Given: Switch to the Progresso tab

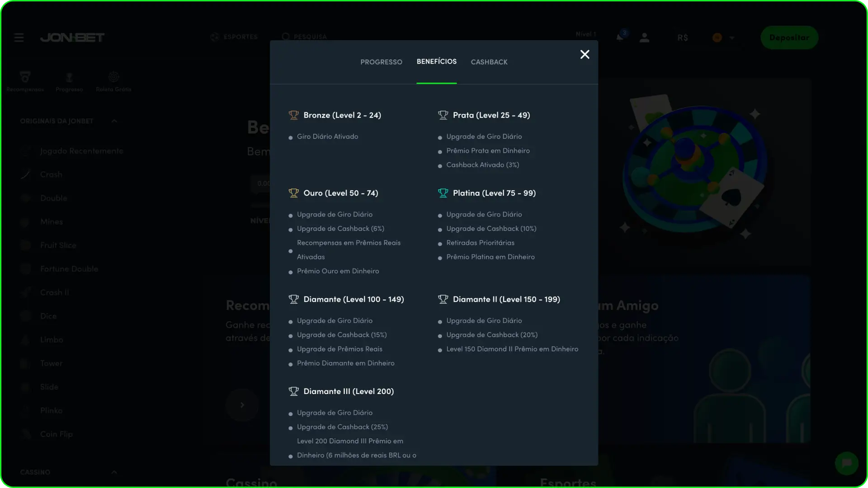Looking at the screenshot, I should pyautogui.click(x=381, y=62).
